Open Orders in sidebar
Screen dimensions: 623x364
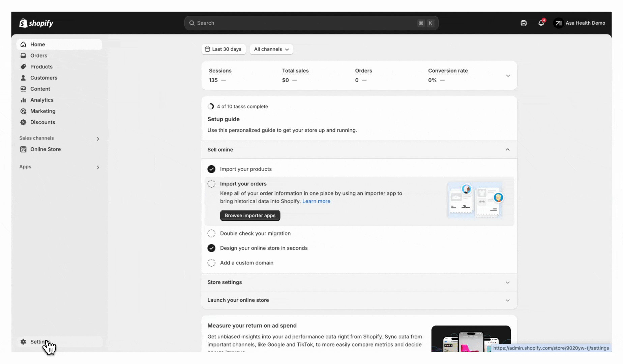click(x=59, y=56)
